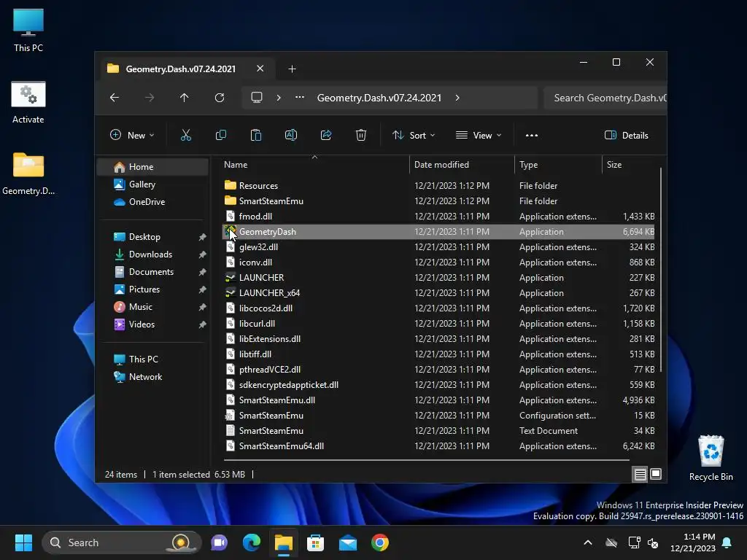Click the PC icon in address bar
This screenshot has height=560, width=747.
(x=257, y=98)
